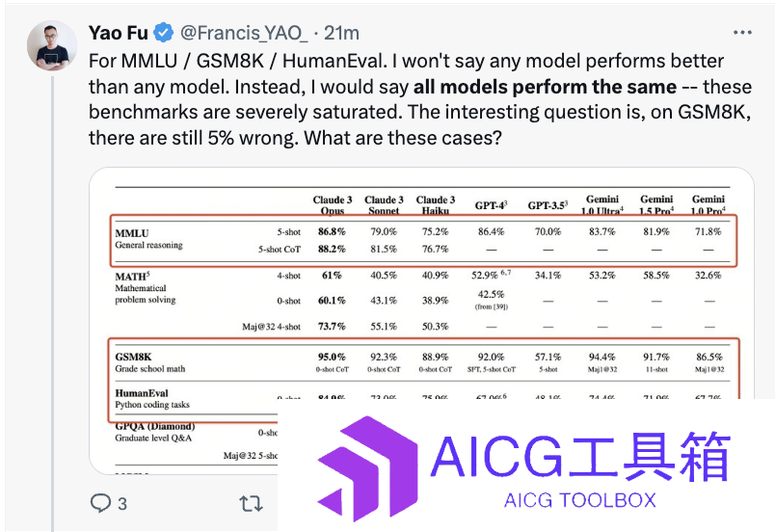
Task: Click the reply count number 3
Action: [x=122, y=504]
